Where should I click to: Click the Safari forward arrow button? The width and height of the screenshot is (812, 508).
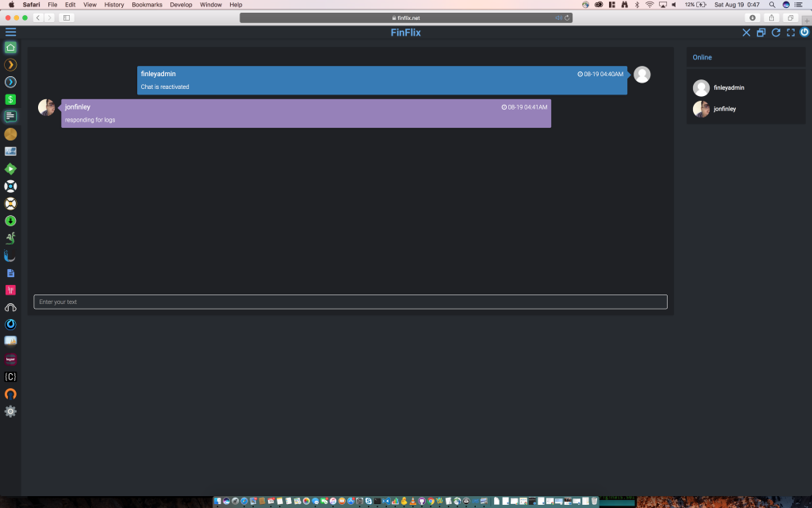49,17
